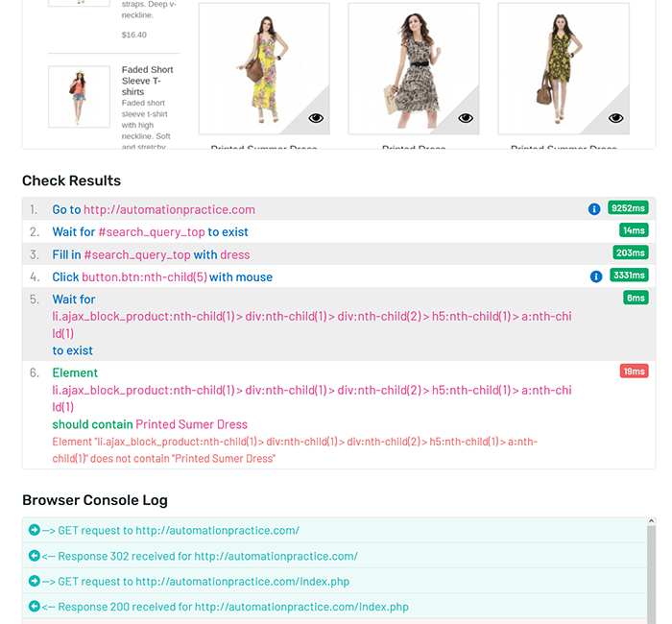
Task: Click the red 19ms failed duration badge
Action: pyautogui.click(x=634, y=372)
